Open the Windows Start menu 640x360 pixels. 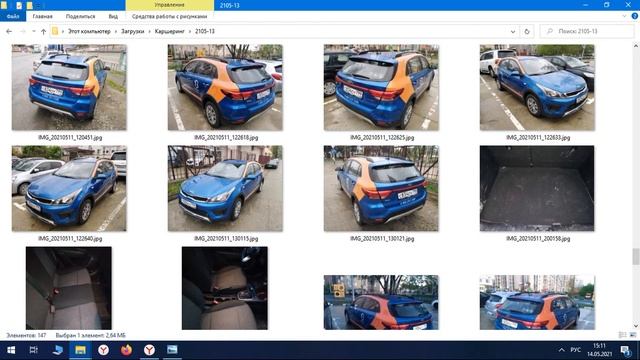pos(11,350)
